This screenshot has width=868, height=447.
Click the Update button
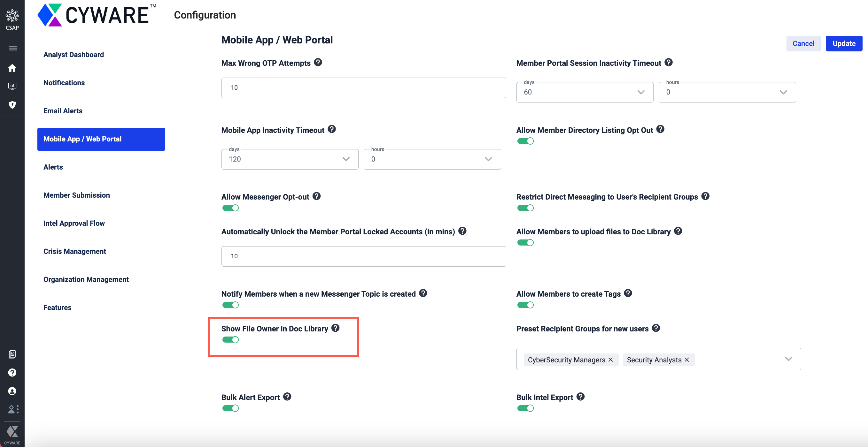(843, 43)
